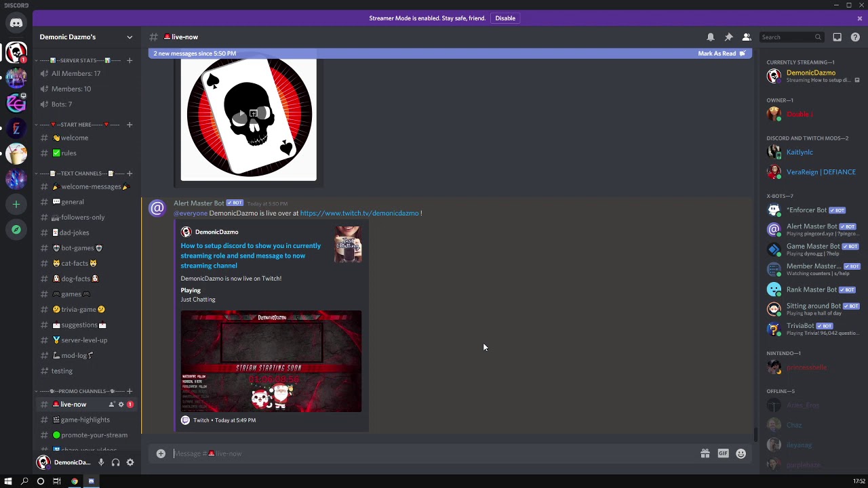The image size is (868, 488).
Task: Open stream starting soon preview image
Action: [271, 361]
